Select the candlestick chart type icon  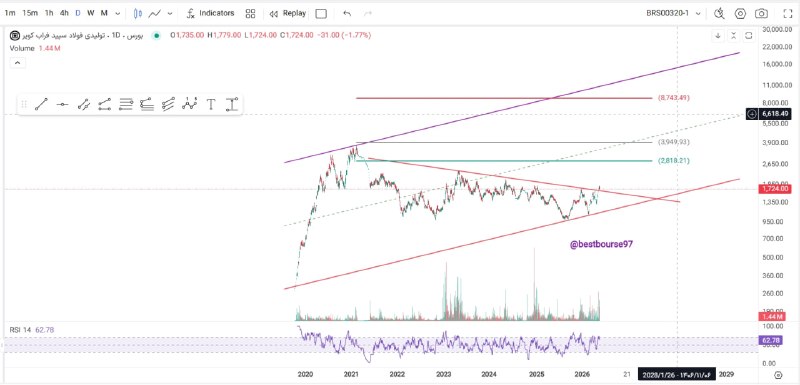tap(137, 13)
